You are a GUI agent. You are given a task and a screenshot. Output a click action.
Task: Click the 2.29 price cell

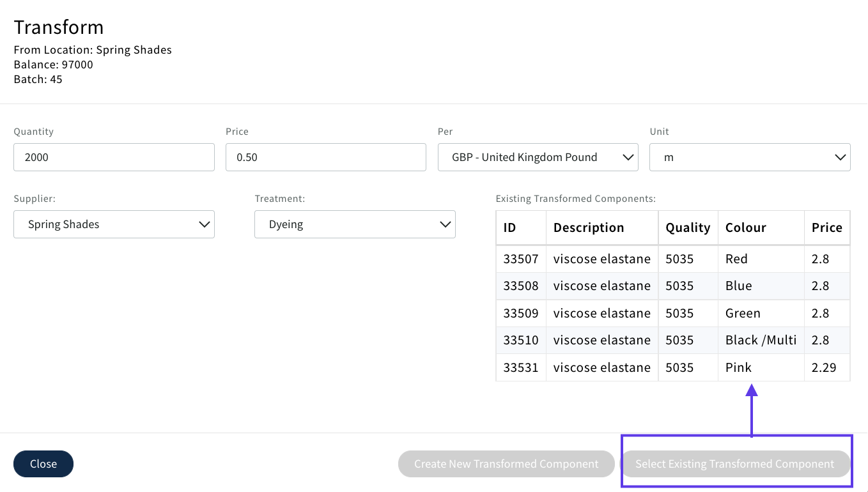point(824,367)
